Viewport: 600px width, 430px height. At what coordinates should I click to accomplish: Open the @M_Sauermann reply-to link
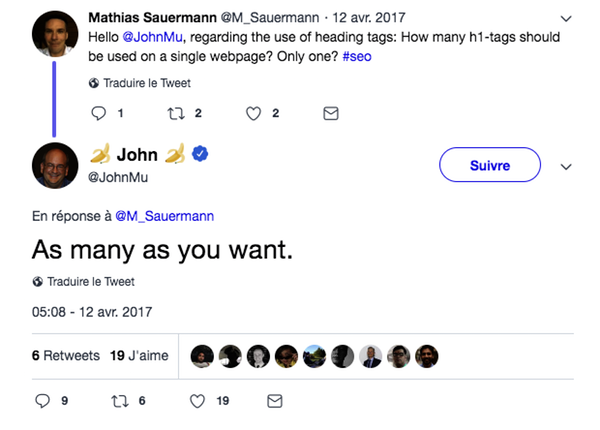[164, 215]
